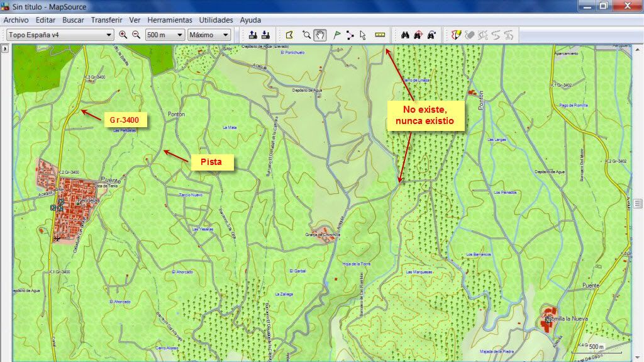This screenshot has height=362, width=644.
Task: Open the 500 m zoom scale dropdown
Action: coord(165,35)
